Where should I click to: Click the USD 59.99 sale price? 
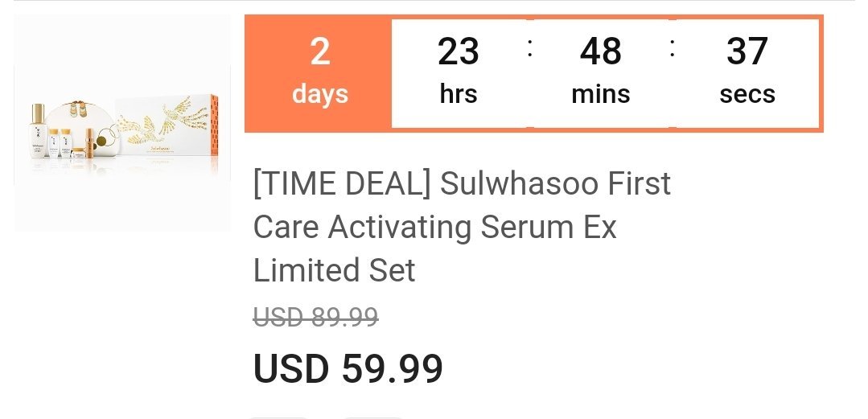pos(348,368)
